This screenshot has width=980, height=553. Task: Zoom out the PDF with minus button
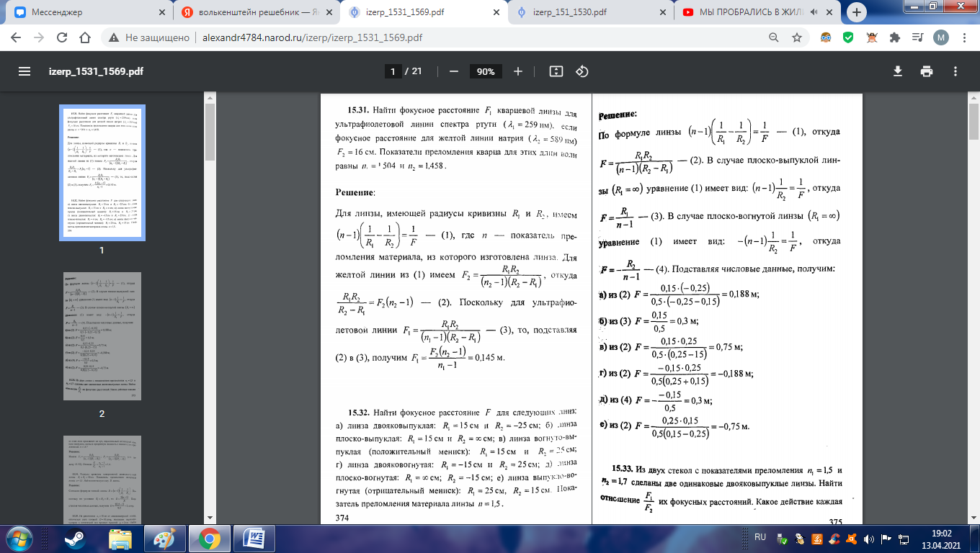[454, 71]
